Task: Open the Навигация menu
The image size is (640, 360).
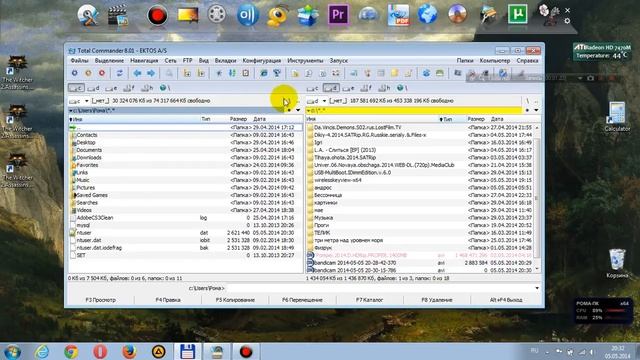Action: point(144,60)
